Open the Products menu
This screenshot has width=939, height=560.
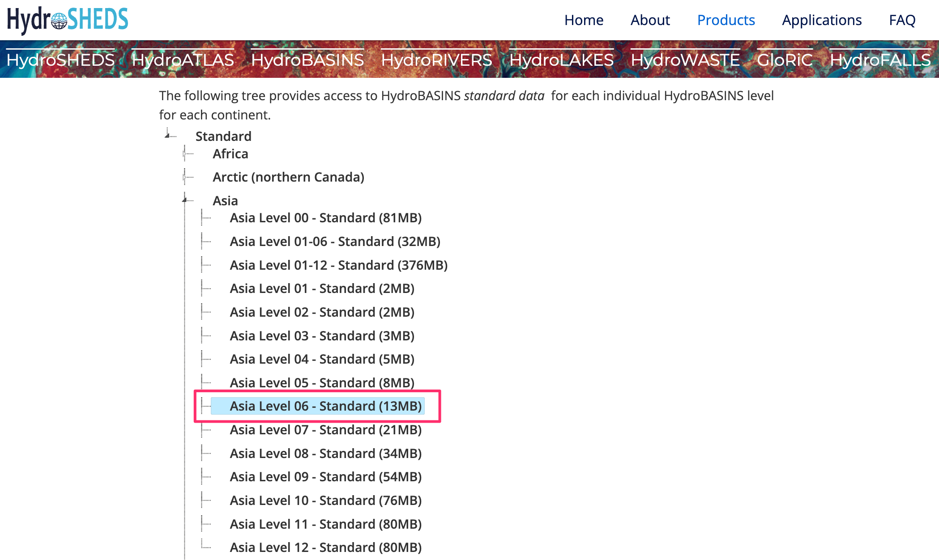(726, 20)
